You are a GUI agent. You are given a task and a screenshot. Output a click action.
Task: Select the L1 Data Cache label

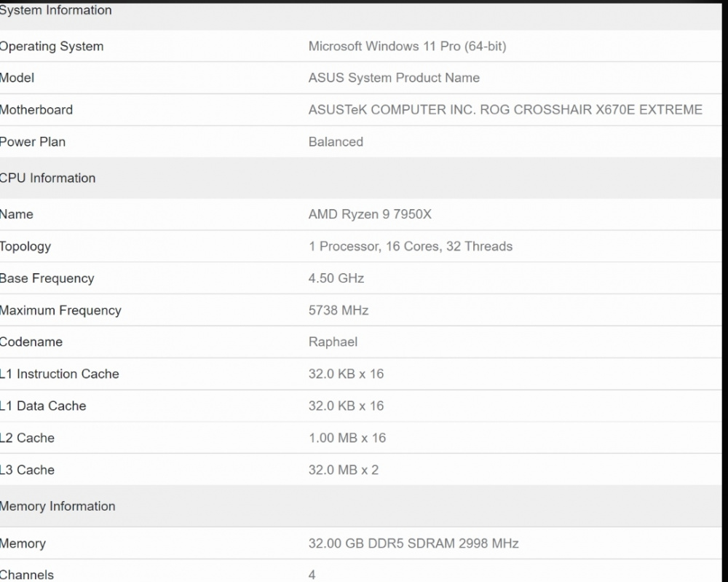tap(43, 406)
